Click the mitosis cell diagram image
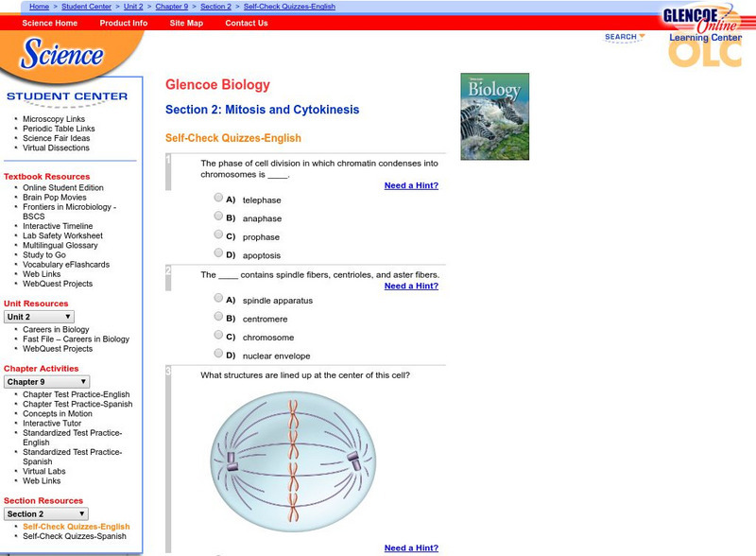 click(293, 461)
